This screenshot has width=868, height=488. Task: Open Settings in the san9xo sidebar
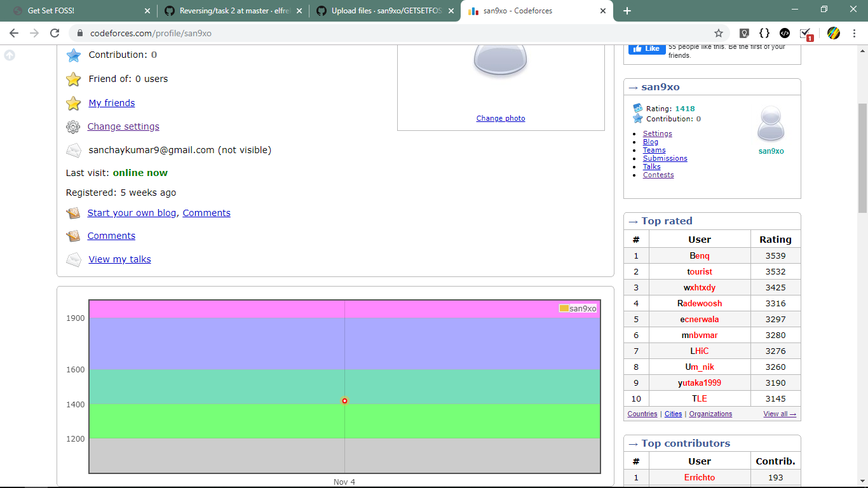point(657,133)
